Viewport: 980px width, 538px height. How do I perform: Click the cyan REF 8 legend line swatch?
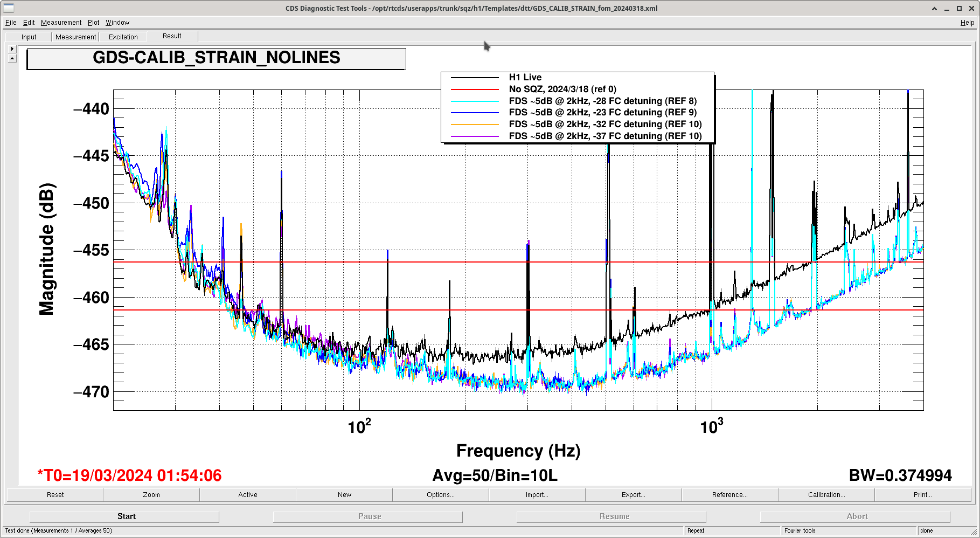pyautogui.click(x=475, y=101)
